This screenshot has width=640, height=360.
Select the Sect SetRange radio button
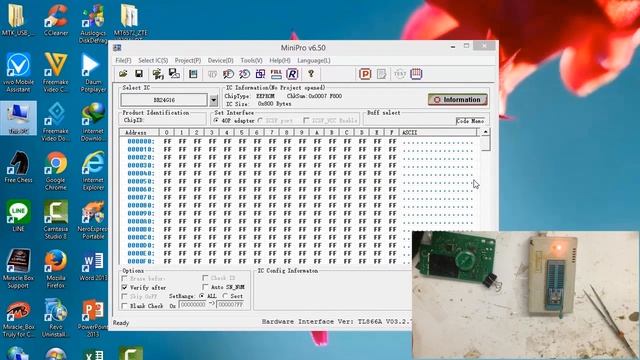tap(225, 296)
